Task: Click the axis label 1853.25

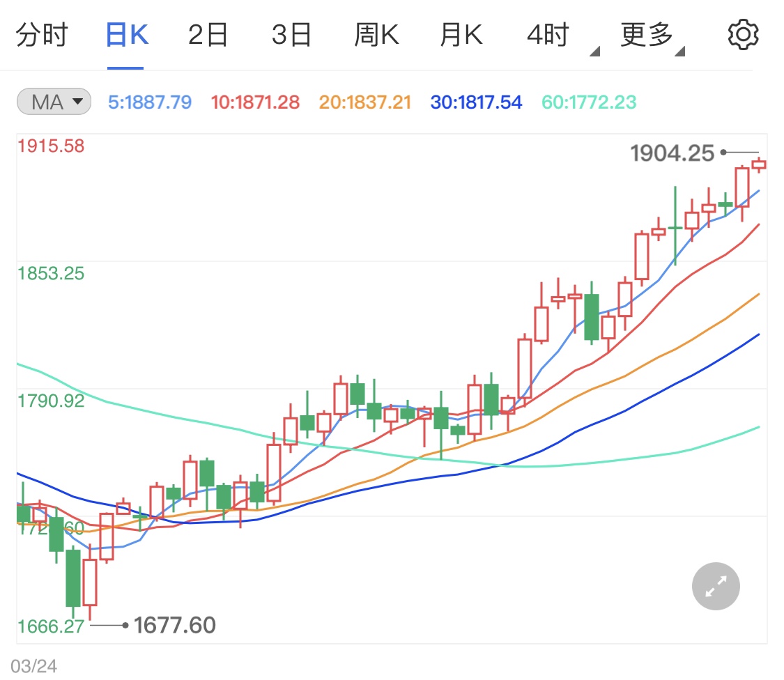Action: (x=51, y=274)
